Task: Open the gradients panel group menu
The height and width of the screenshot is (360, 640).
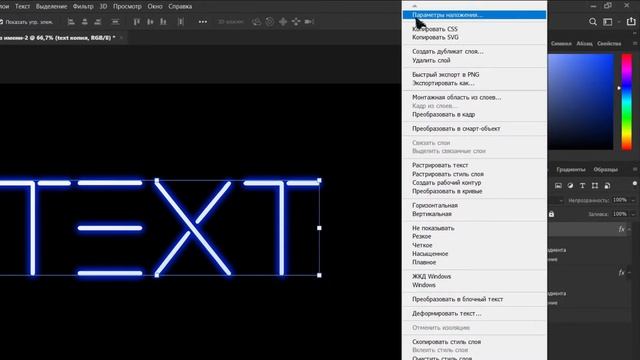Action: 635,169
